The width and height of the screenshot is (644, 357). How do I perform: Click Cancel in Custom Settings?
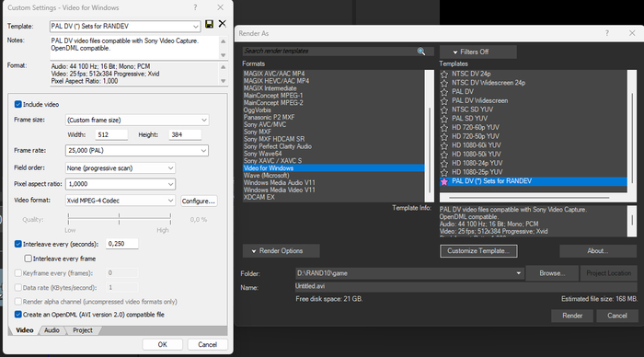coord(207,345)
